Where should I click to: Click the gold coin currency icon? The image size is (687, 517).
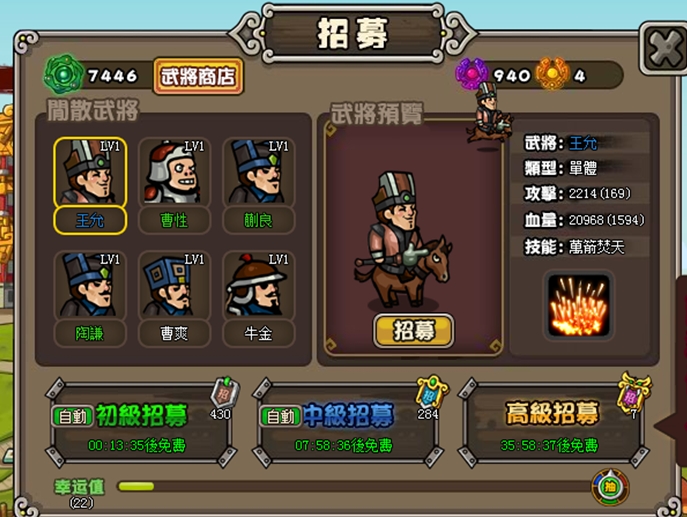(552, 74)
